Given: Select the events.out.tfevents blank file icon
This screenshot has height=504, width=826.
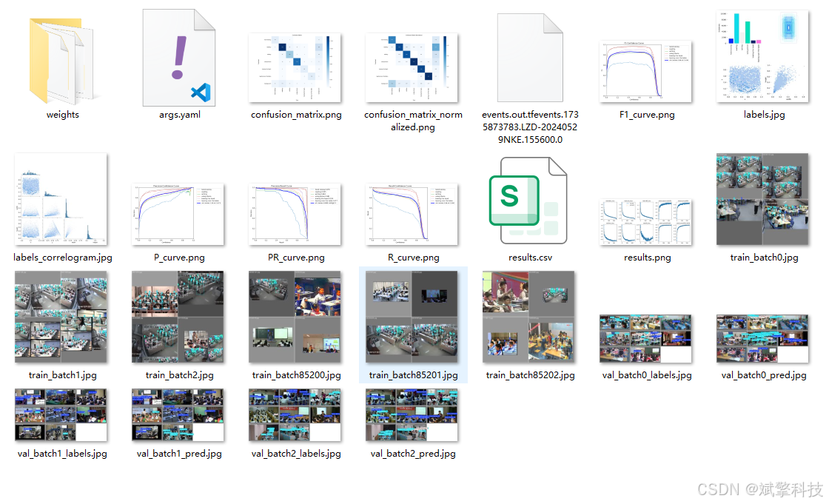Looking at the screenshot, I should [x=530, y=58].
